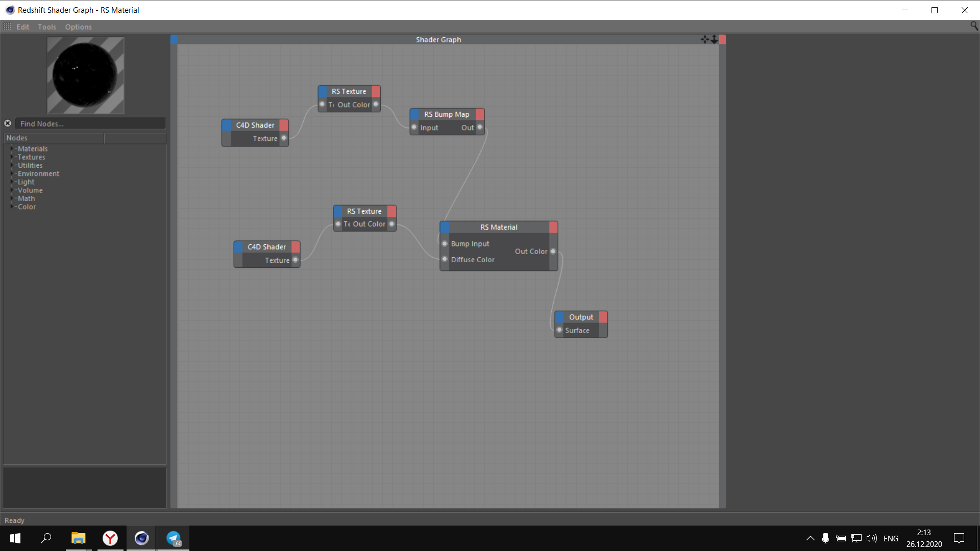Open Telegram from the taskbar

174,538
